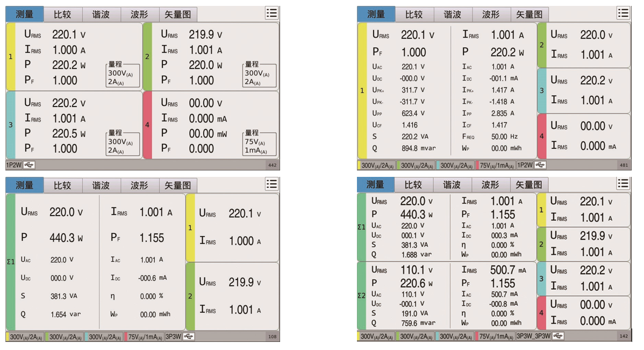Click the UCF value 1.416 on screen 481
The height and width of the screenshot is (350, 644).
[x=410, y=125]
